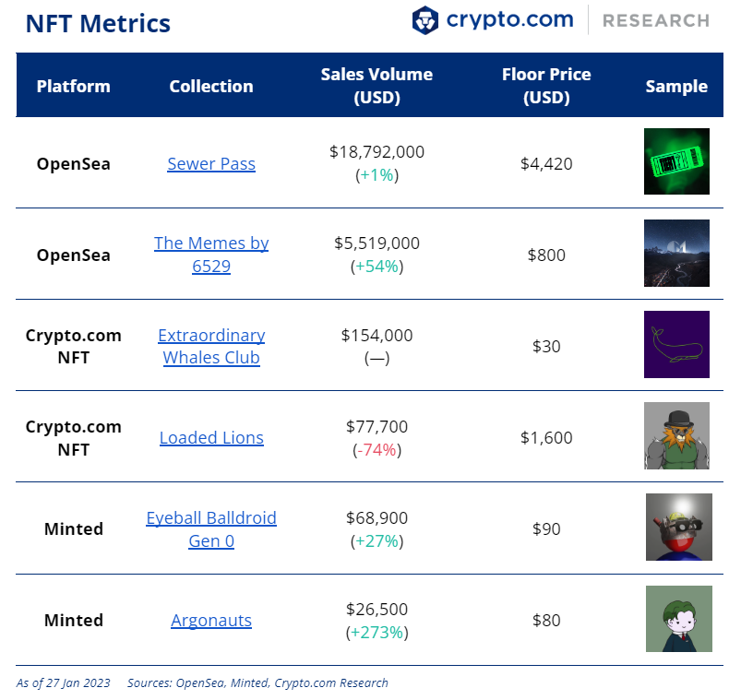741x700 pixels.
Task: Select the $800 floor price
Action: (546, 255)
